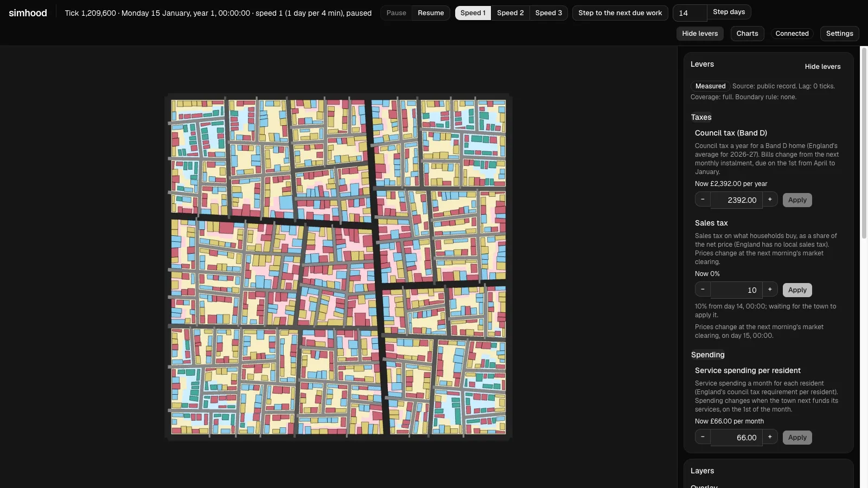The height and width of the screenshot is (488, 868).
Task: Click the 'Now £2,392.00 per year' text
Action: pyautogui.click(x=731, y=184)
